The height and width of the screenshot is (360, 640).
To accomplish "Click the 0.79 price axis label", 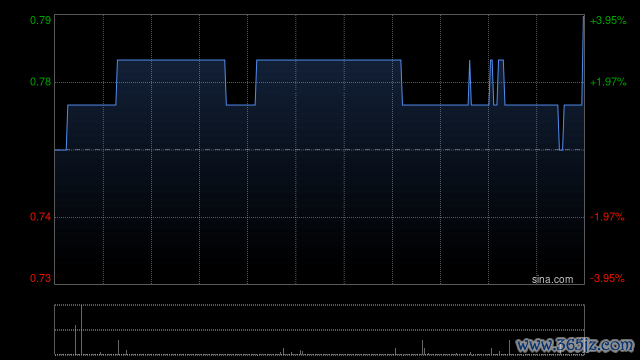I will 40,20.
